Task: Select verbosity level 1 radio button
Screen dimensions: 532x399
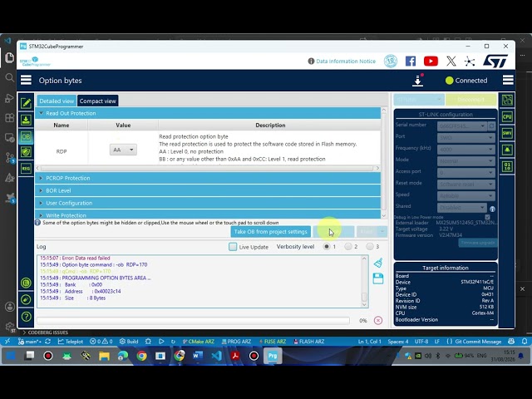Action: (327, 246)
